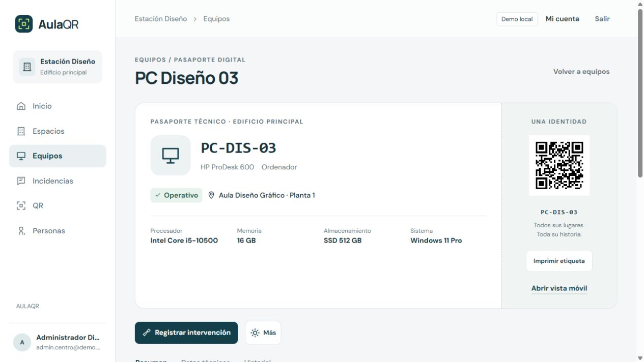
Task: Click the Personas user icon
Action: [21, 231]
